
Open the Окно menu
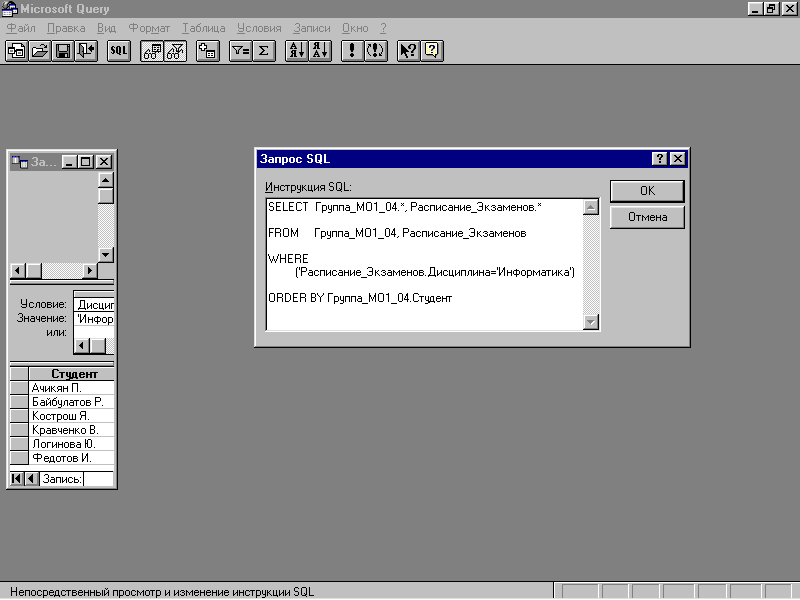pos(355,28)
